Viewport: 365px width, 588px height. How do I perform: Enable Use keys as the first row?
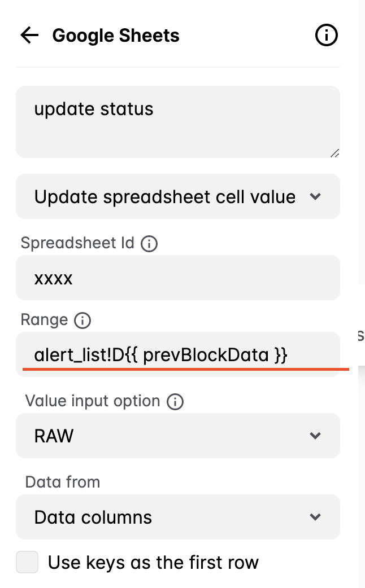(27, 562)
